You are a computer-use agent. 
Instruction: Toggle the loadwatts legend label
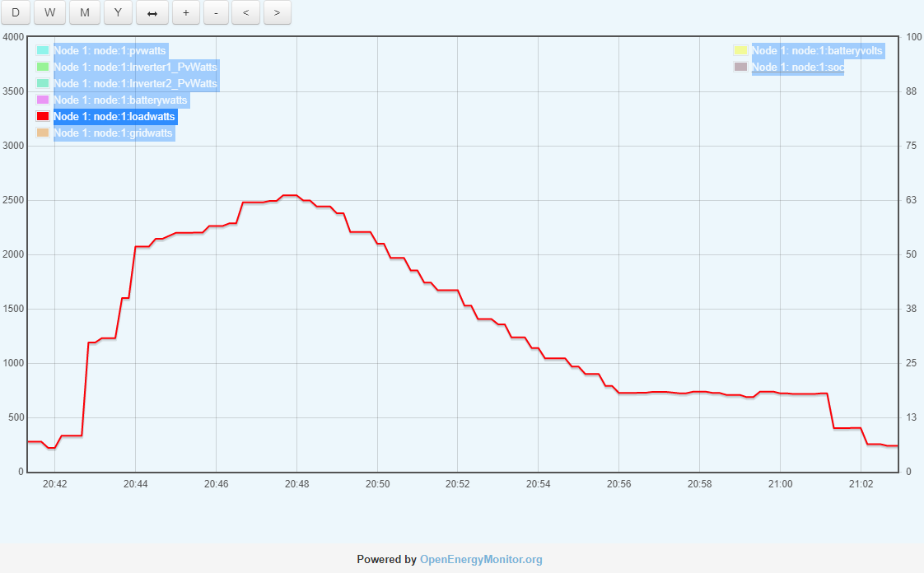coord(114,117)
